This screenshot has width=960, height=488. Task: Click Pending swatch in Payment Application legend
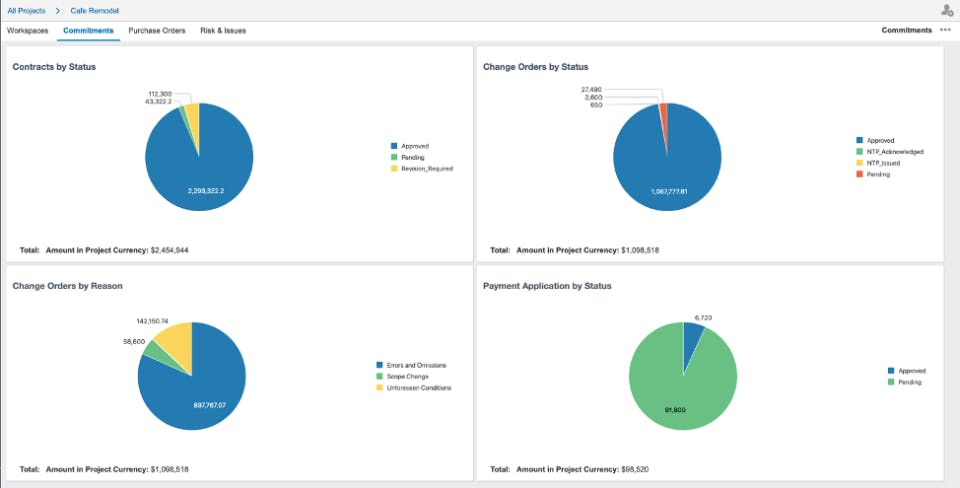pos(891,382)
